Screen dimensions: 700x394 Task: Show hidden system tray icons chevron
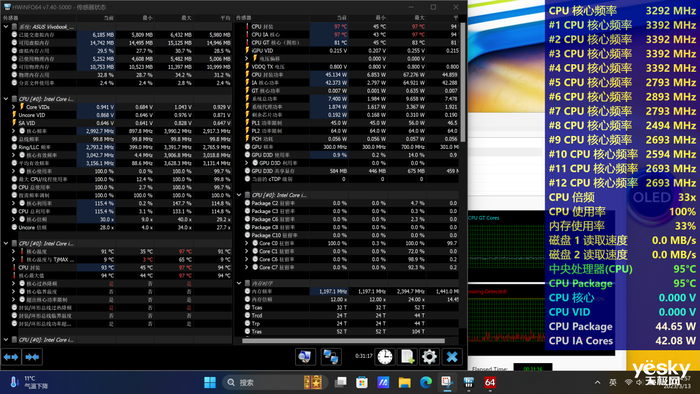[597, 382]
